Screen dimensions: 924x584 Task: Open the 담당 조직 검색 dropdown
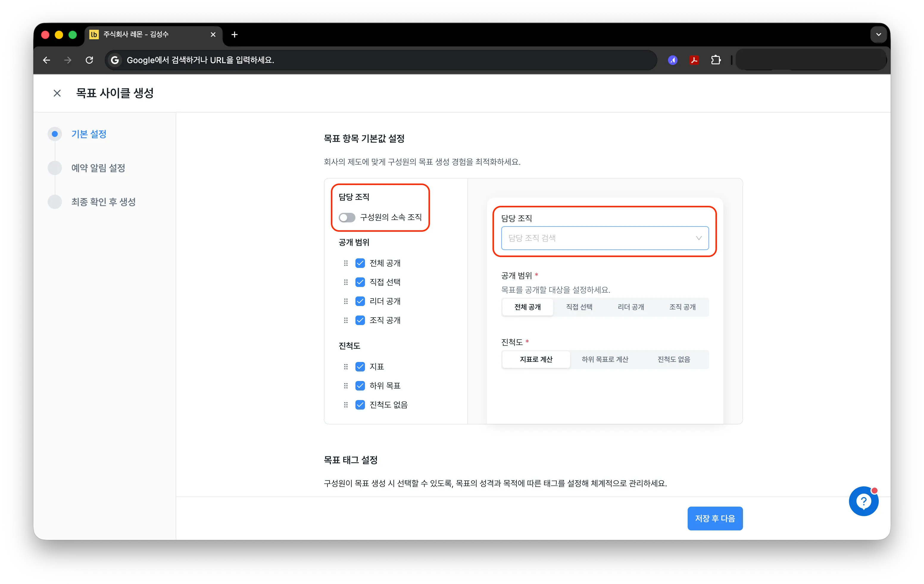tap(605, 238)
